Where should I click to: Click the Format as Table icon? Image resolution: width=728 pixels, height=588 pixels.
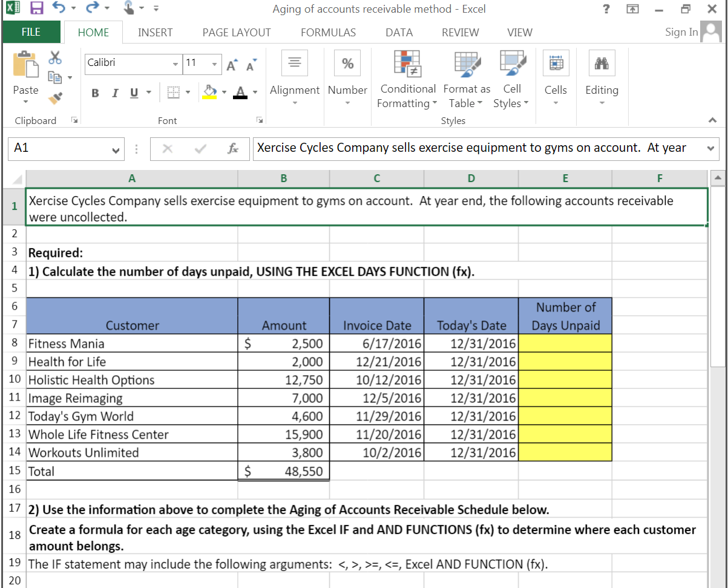[467, 63]
